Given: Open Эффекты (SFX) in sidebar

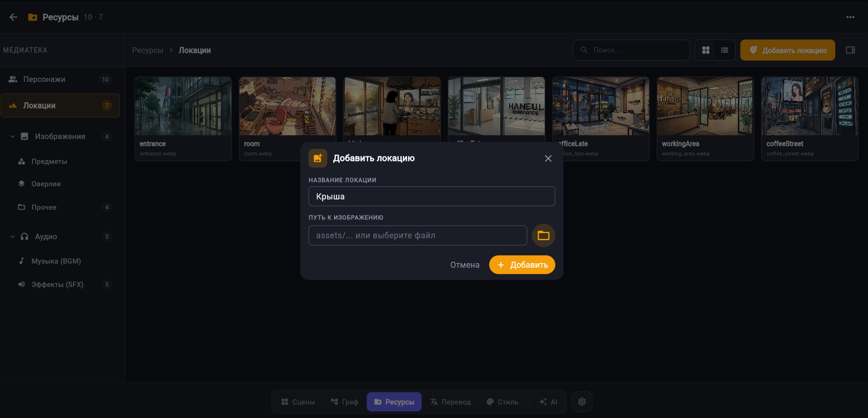Looking at the screenshot, I should (60, 285).
